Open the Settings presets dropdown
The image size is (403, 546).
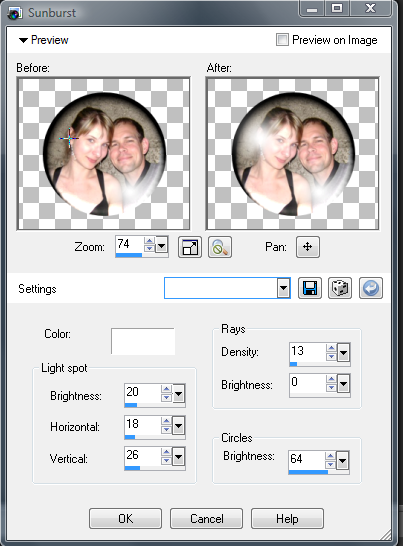click(284, 288)
